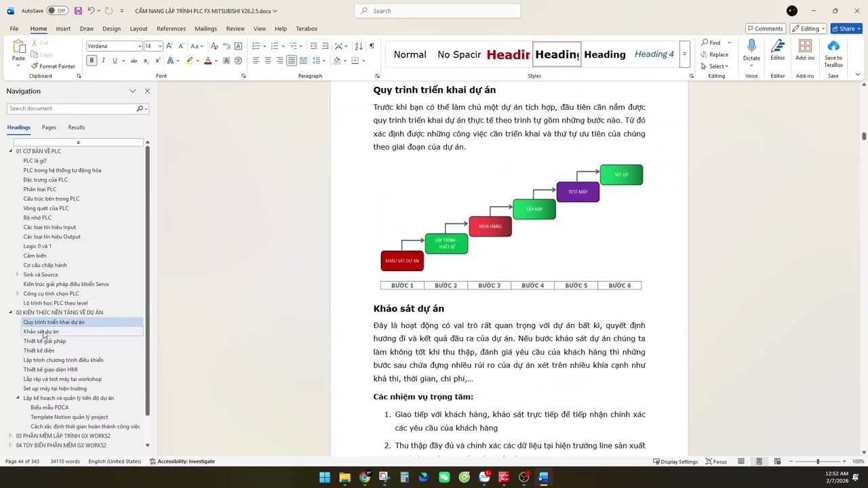This screenshot has width=868, height=488.
Task: Open Google Chrome from the taskbar
Action: 365,478
